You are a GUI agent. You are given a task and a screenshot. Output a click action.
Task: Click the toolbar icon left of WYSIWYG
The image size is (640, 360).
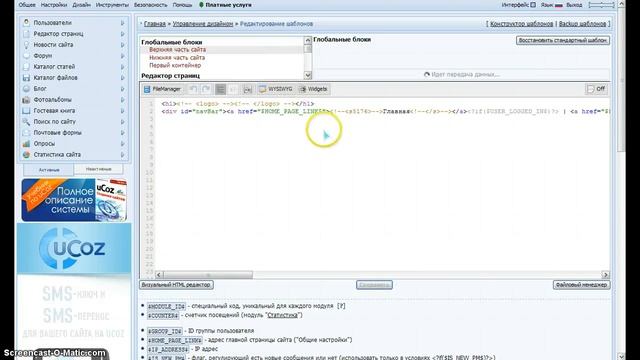tap(247, 89)
